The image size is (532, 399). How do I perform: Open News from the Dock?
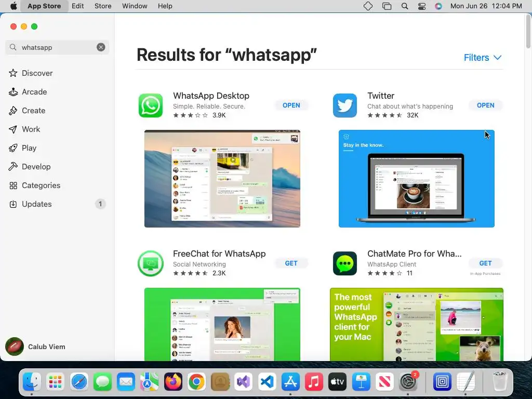[x=384, y=381]
